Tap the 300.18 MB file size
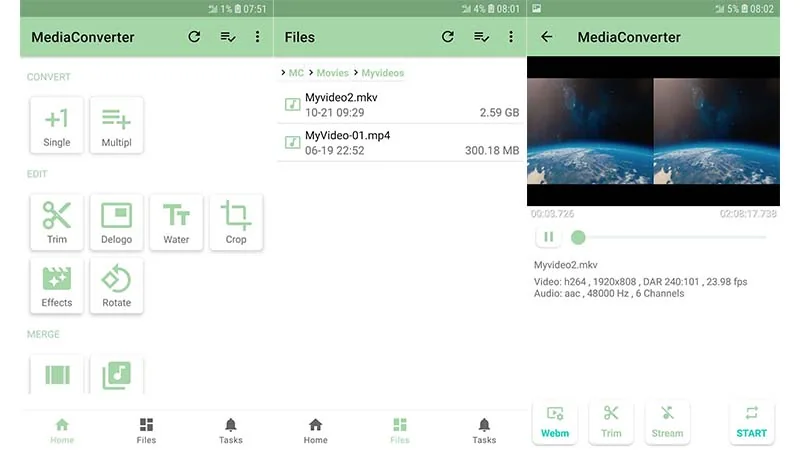Viewport: 800px width, 450px height. [492, 151]
